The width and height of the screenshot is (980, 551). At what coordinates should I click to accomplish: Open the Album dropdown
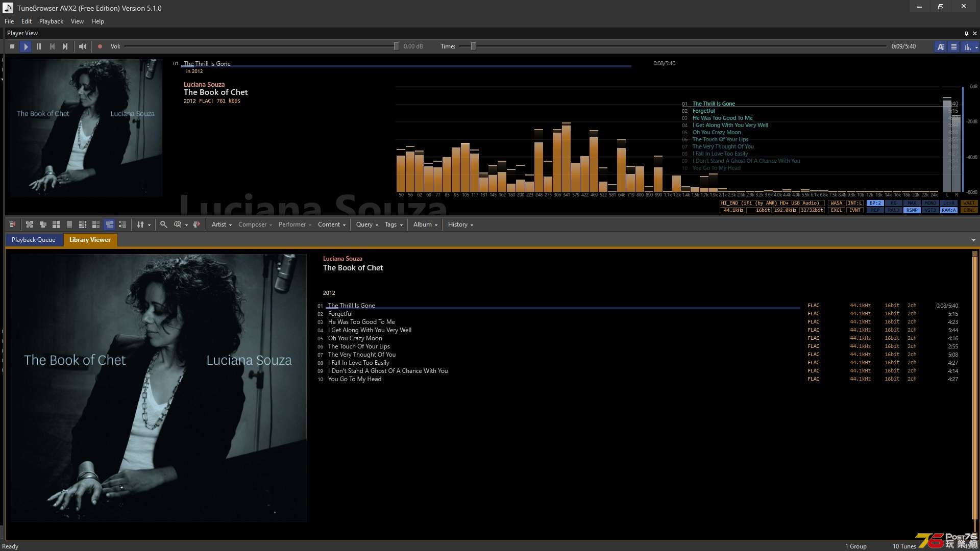tap(425, 224)
